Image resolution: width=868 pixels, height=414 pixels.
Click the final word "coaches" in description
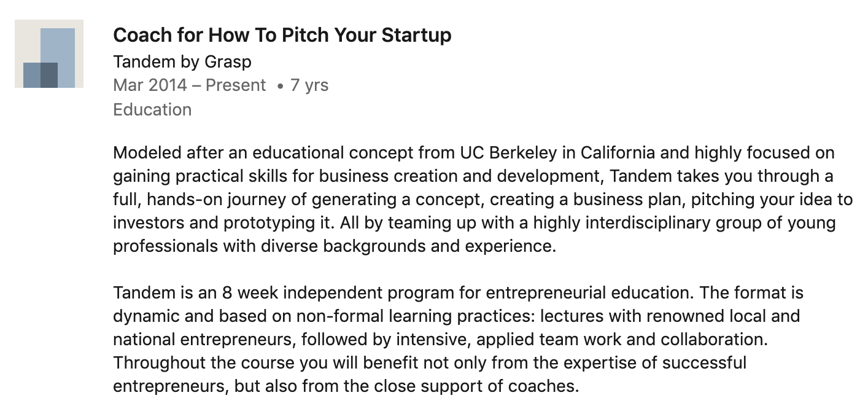(546, 386)
